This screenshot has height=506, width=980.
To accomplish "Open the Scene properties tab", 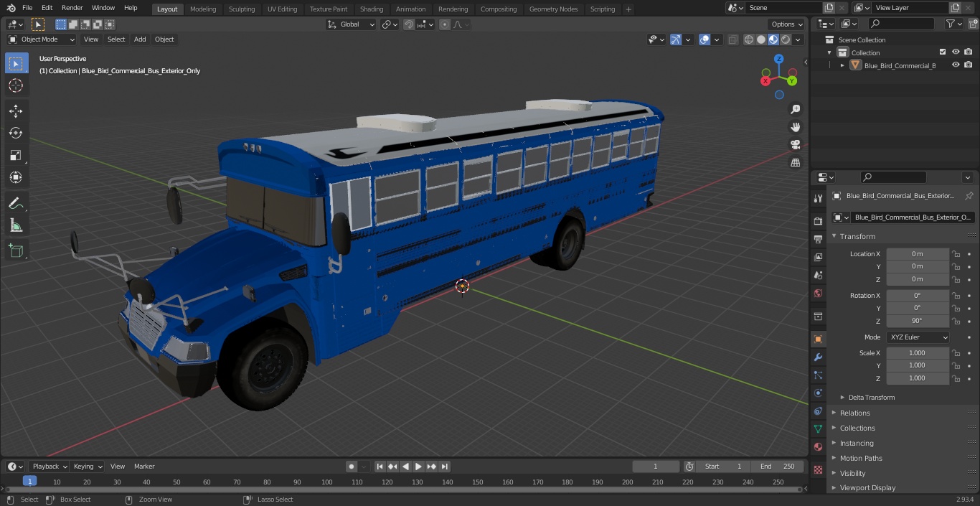I will tap(818, 275).
